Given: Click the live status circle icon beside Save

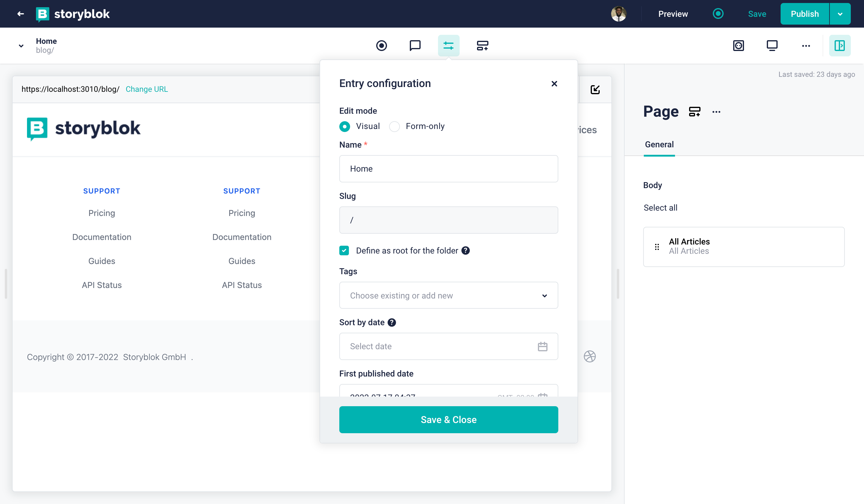Looking at the screenshot, I should click(718, 14).
